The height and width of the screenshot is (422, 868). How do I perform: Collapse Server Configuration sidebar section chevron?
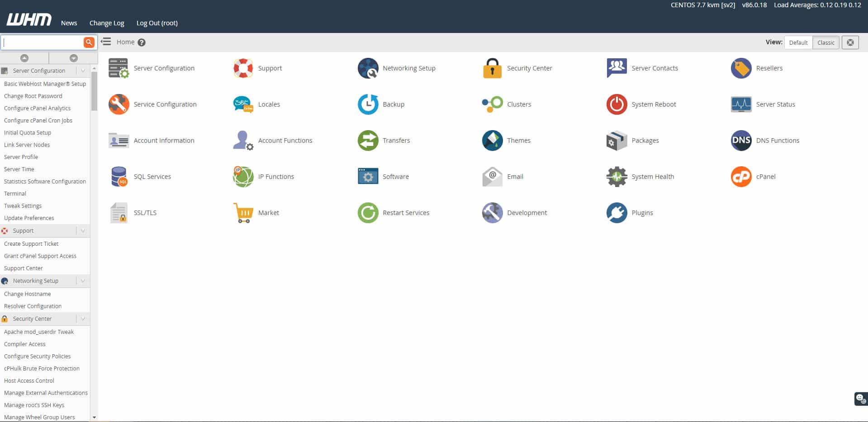(83, 70)
